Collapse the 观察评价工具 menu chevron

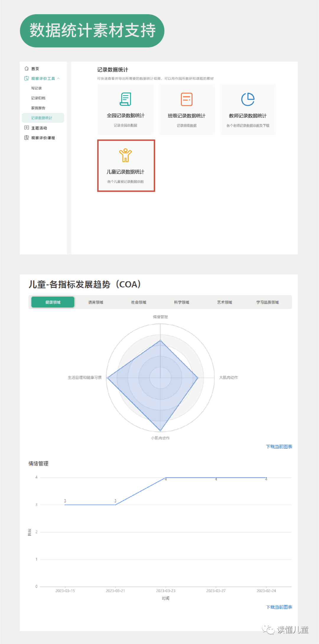[x=58, y=79]
